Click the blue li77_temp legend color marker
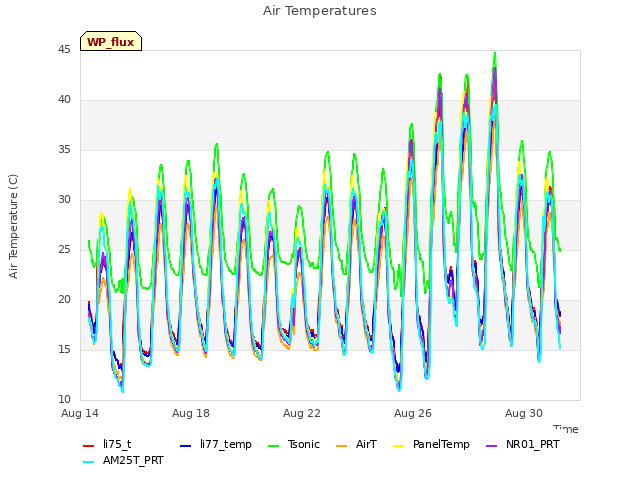This screenshot has width=640, height=480. [x=186, y=446]
